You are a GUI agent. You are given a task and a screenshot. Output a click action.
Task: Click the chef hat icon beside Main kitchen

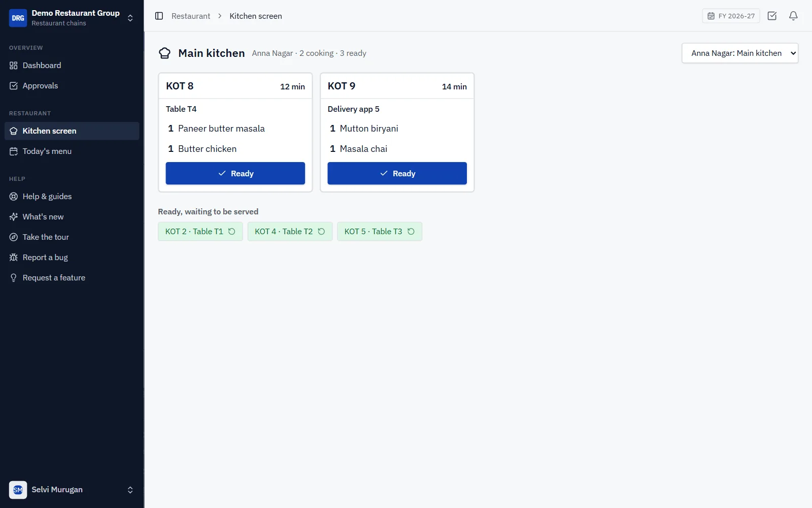click(x=164, y=53)
